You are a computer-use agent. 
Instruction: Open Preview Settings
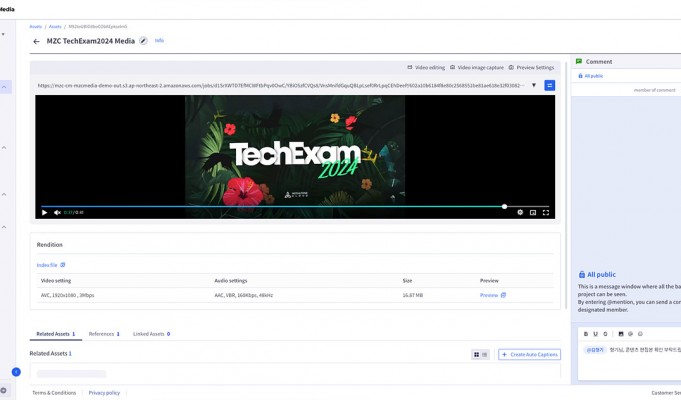[532, 68]
